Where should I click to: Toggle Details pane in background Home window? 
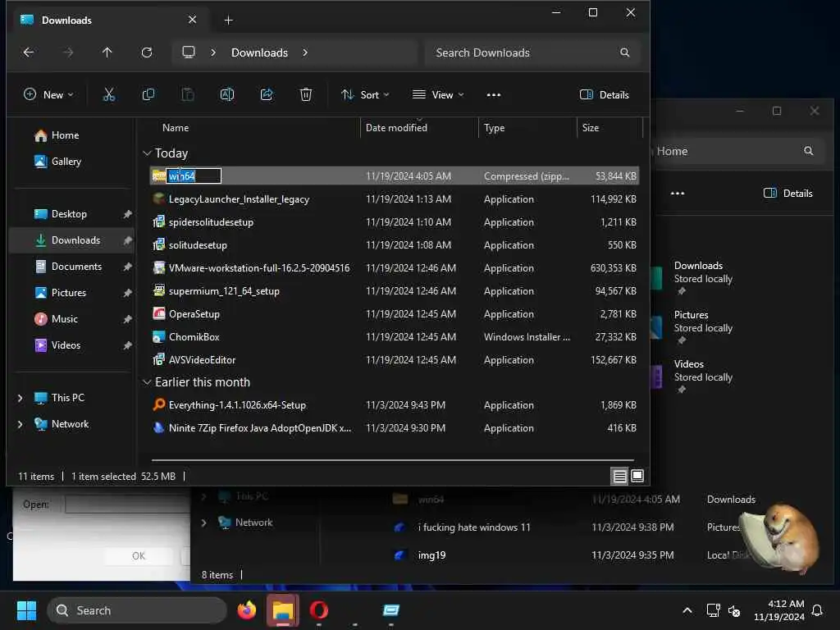click(x=788, y=194)
